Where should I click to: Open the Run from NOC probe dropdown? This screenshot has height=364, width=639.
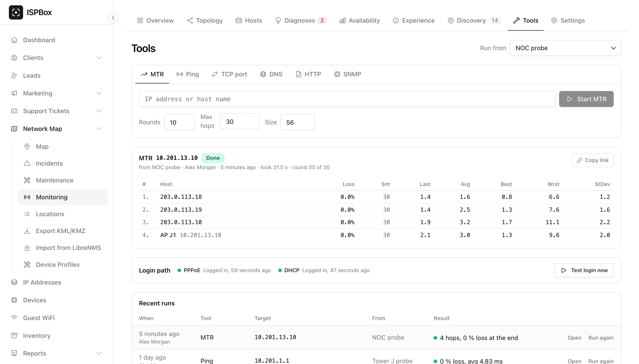(x=565, y=48)
